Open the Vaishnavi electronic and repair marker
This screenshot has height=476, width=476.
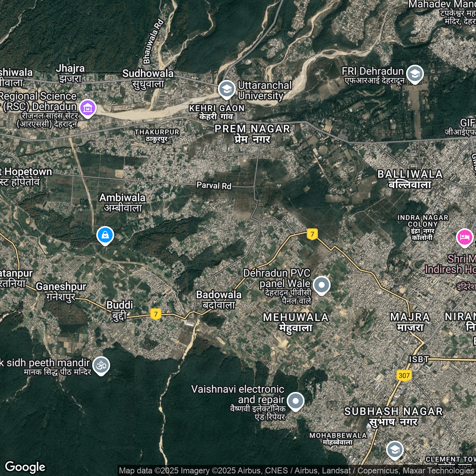(296, 401)
